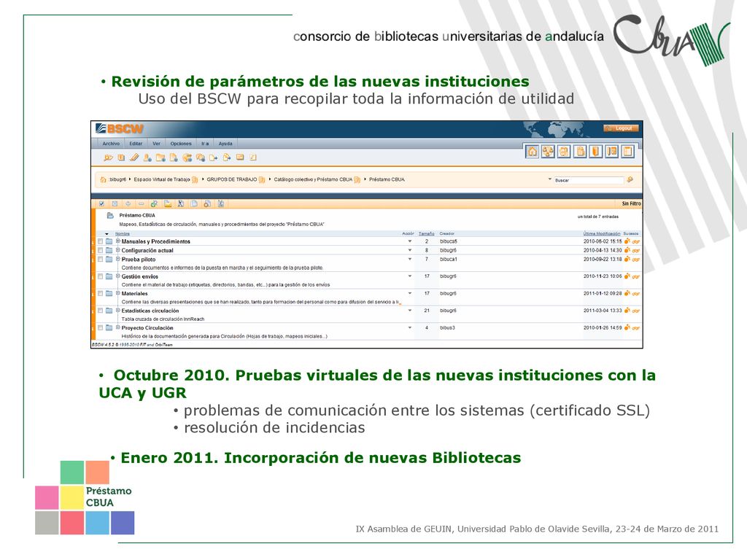This screenshot has width=747, height=560.
Task: Click the add-user icon in the toolbar
Action: [x=147, y=157]
